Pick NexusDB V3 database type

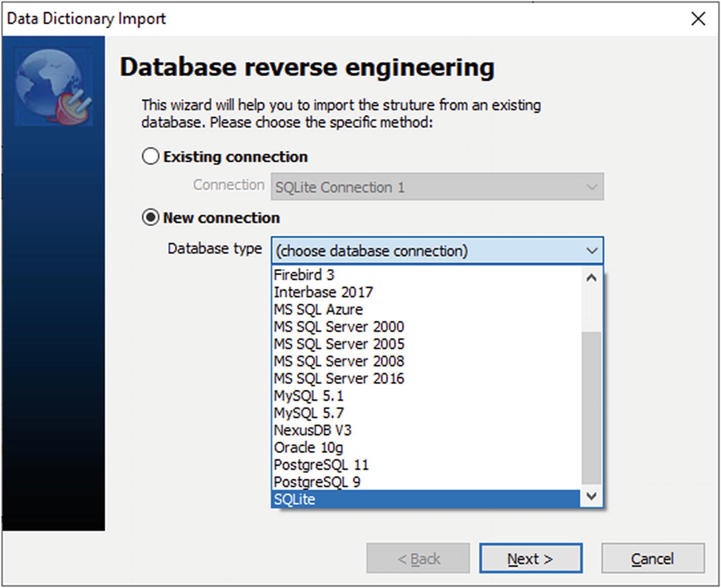(x=426, y=430)
